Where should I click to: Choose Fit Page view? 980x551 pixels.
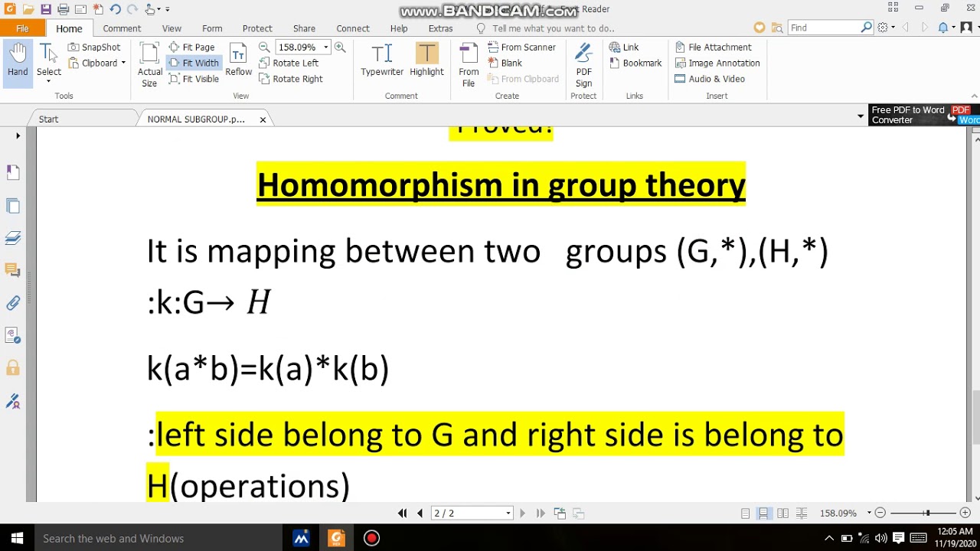pyautogui.click(x=191, y=47)
